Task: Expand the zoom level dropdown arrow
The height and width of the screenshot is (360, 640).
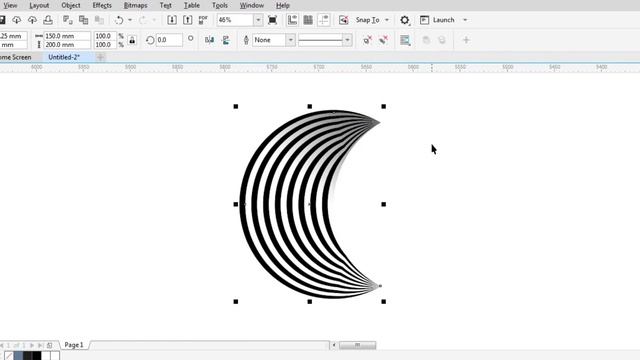Action: [x=258, y=20]
